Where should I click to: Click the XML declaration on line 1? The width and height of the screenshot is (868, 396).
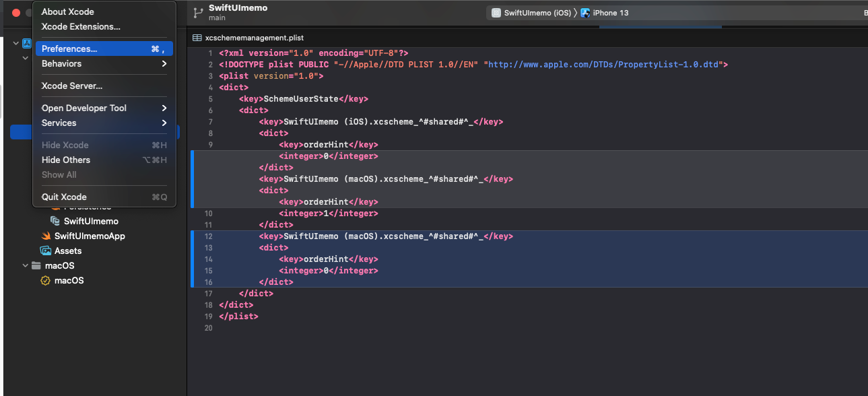(x=313, y=53)
